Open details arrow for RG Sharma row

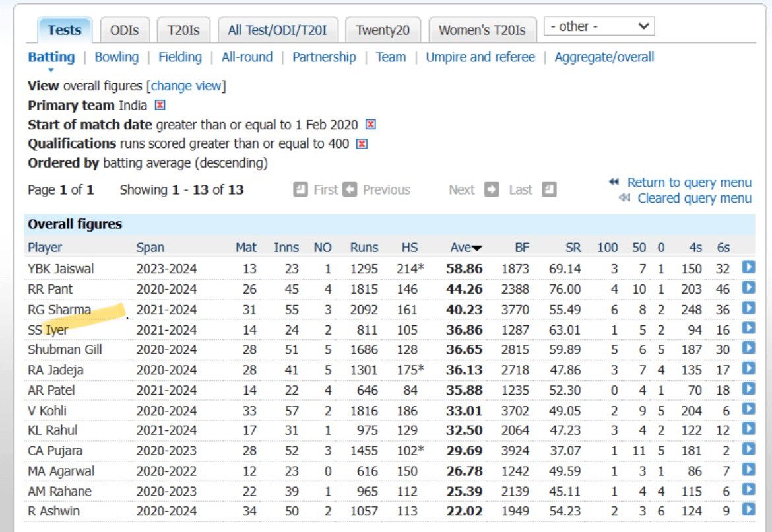coord(748,308)
